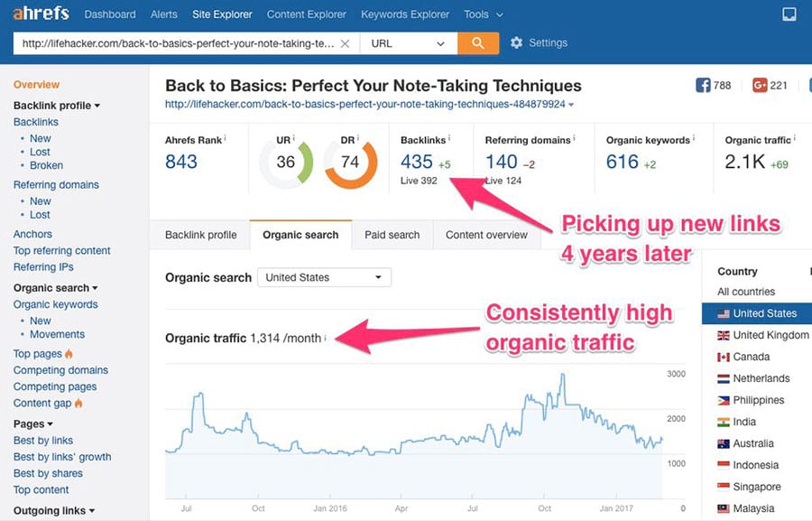Image resolution: width=812 pixels, height=521 pixels.
Task: Open the Broken backlinks link
Action: point(46,165)
